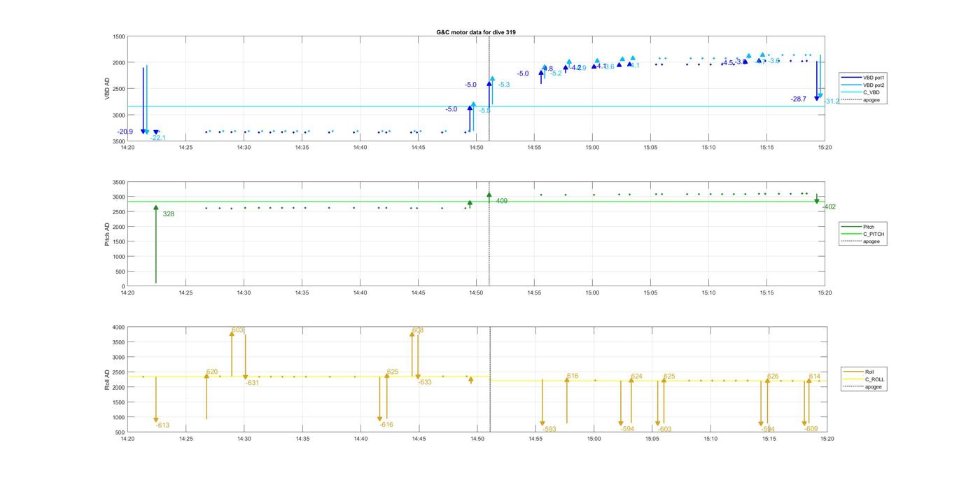Click the 'Pitch AD' y-axis label

click(108, 234)
